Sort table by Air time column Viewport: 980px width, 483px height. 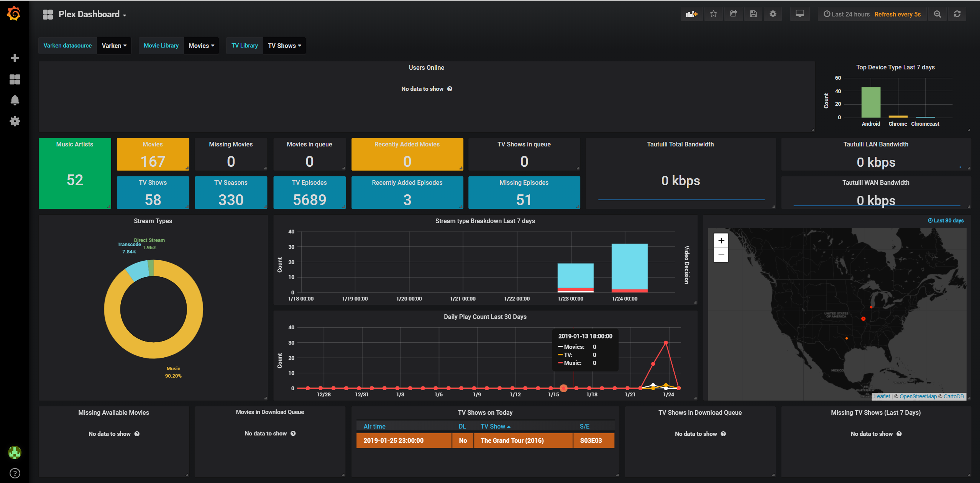374,426
